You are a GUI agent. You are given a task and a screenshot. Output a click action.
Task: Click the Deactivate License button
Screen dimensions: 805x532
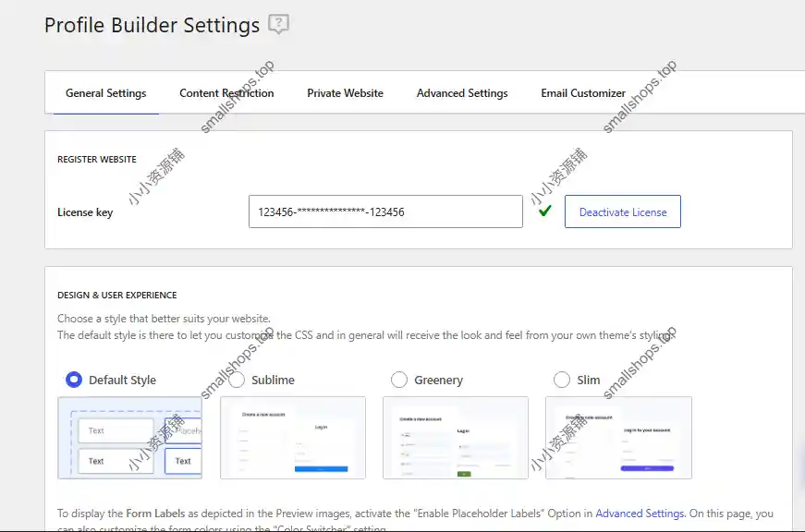[623, 212]
